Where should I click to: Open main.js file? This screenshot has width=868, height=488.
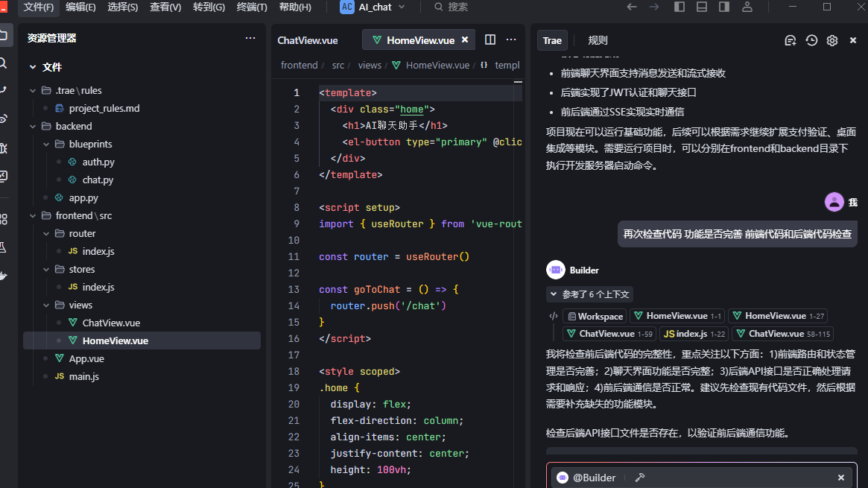click(83, 376)
